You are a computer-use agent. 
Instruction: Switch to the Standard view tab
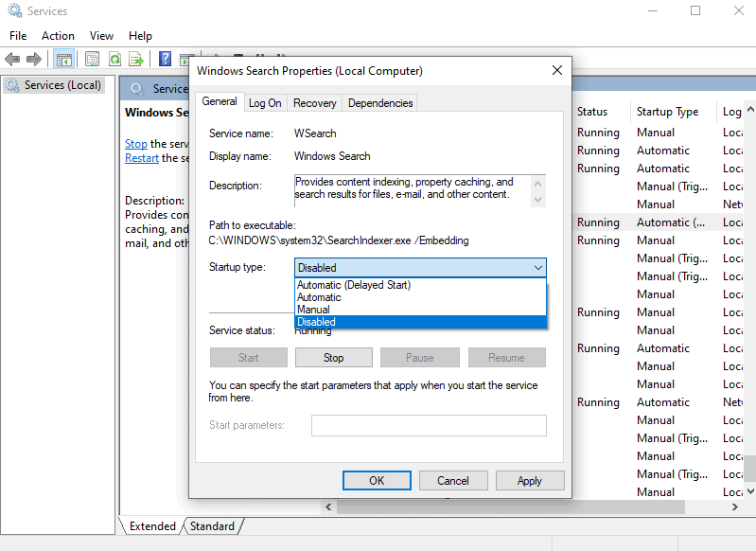212,525
